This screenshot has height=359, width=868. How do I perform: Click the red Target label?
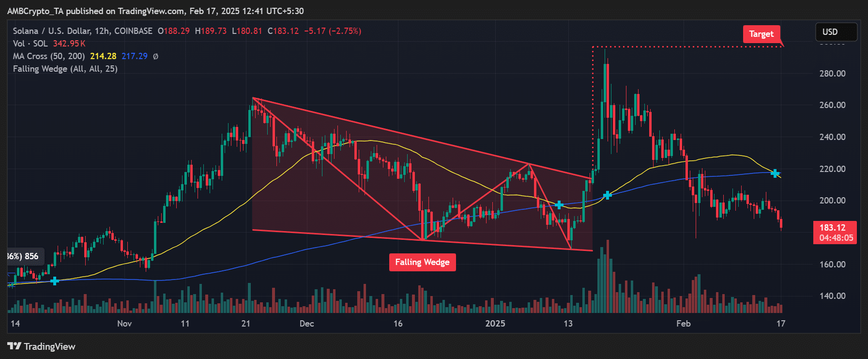tap(761, 34)
